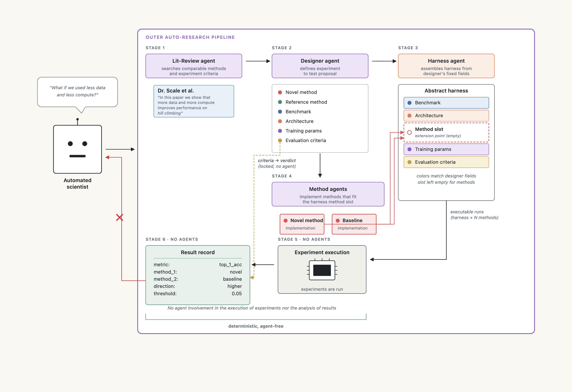Image resolution: width=572 pixels, height=392 pixels.
Task: Select the Evaluation criteria row in Abstract harness
Action: coord(446,162)
